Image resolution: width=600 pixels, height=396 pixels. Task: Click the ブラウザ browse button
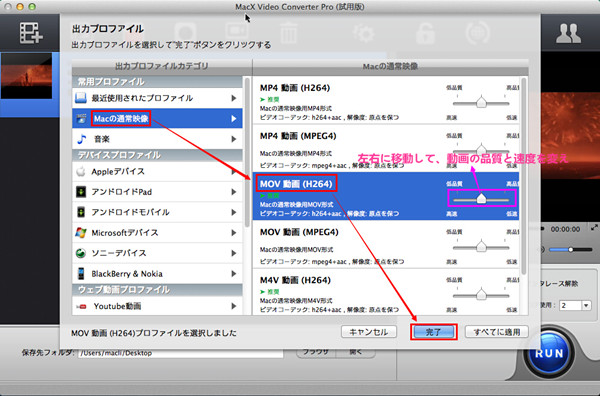(x=316, y=352)
